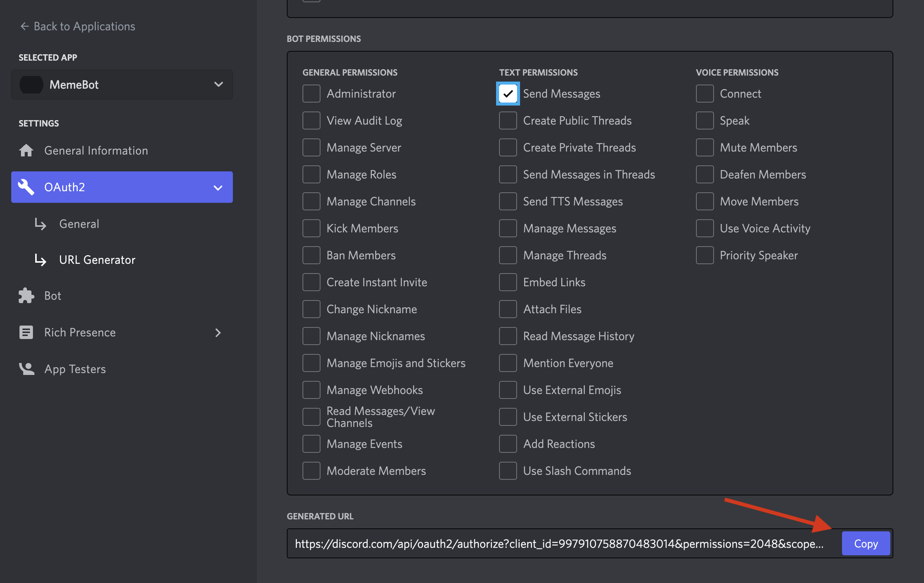Viewport: 924px width, 583px height.
Task: Click the puzzle piece Bot icon
Action: pos(26,296)
